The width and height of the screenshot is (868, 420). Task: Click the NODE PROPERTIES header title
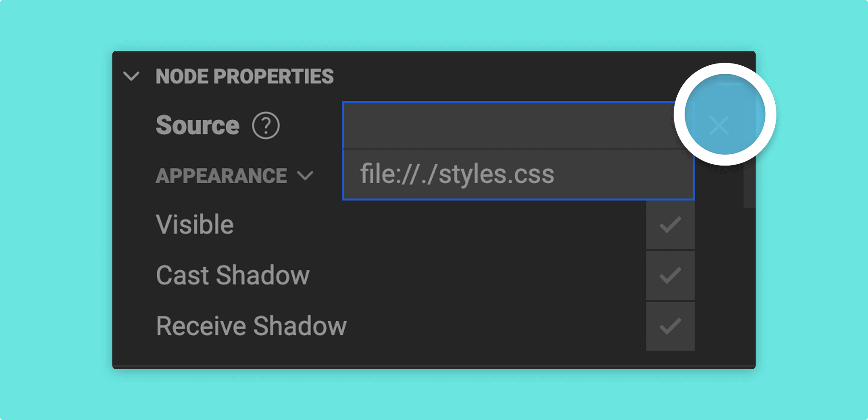click(x=245, y=76)
